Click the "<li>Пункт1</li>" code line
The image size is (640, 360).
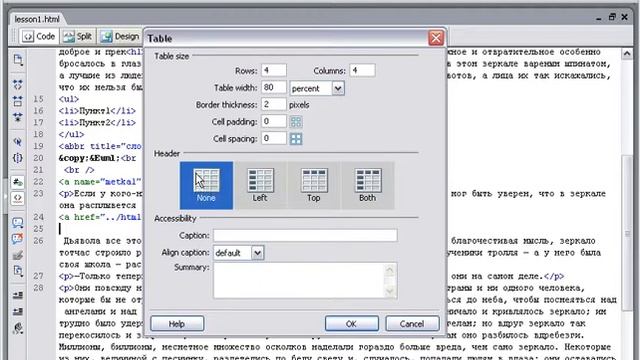coord(97,111)
